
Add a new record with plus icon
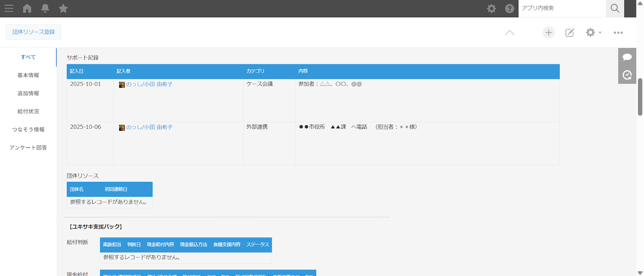pos(549,33)
